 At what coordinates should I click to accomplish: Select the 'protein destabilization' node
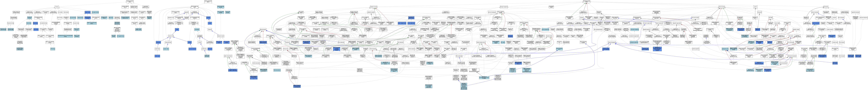(402, 23)
